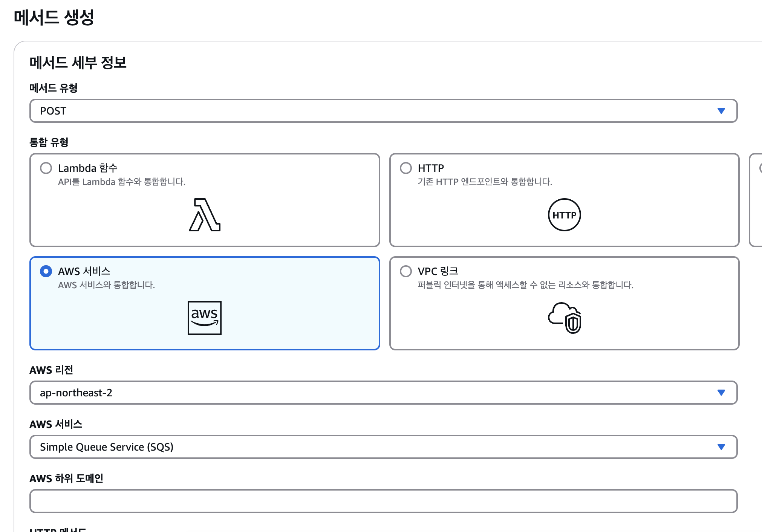The height and width of the screenshot is (532, 762).
Task: Click the arrow on the 메서드 유형 dropdown
Action: (x=721, y=111)
